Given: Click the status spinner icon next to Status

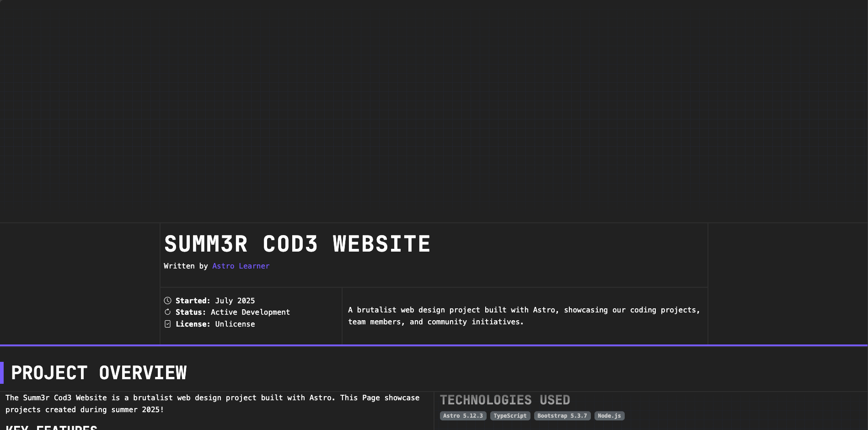Looking at the screenshot, I should [167, 312].
